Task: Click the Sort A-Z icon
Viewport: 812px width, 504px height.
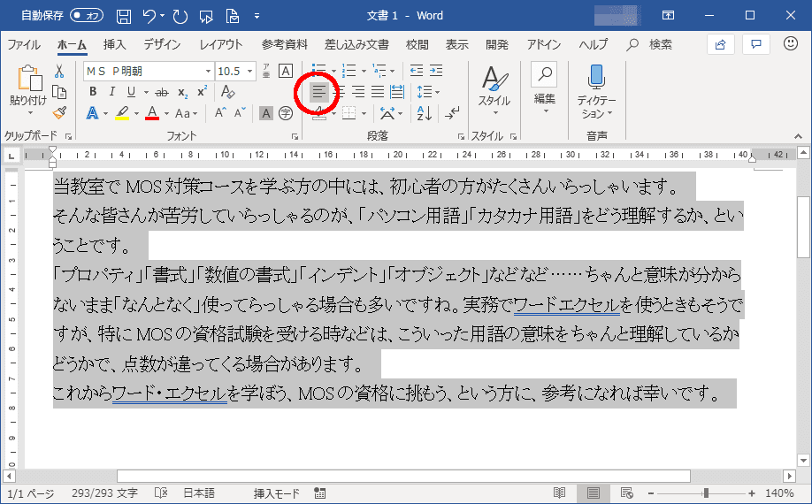Action: coord(424,113)
